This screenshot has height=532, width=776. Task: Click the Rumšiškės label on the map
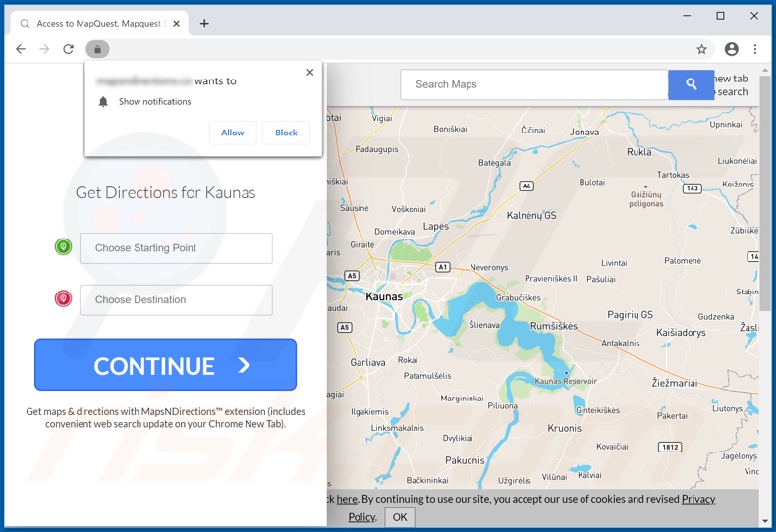click(x=554, y=326)
